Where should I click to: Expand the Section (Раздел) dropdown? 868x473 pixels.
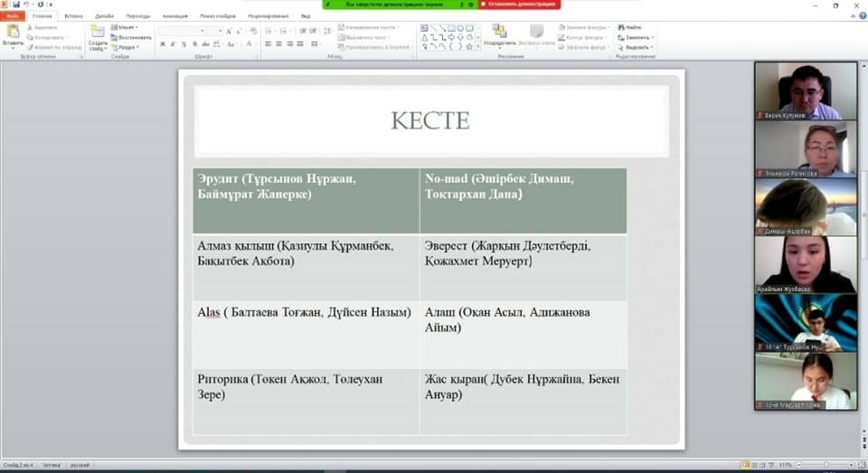[x=127, y=47]
